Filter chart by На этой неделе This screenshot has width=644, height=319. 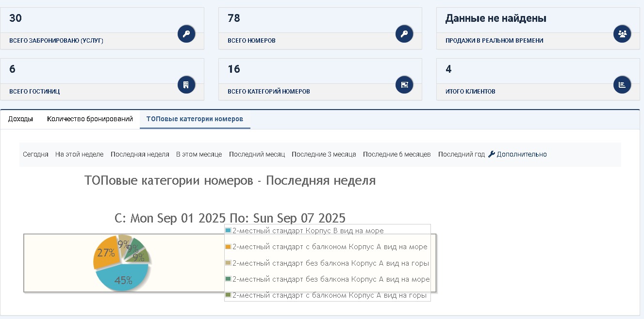pos(79,155)
